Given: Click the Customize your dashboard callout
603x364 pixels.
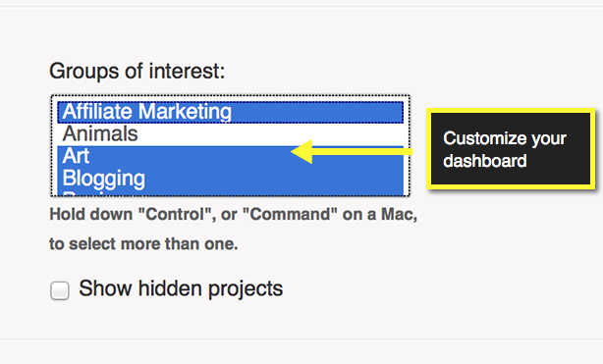Looking at the screenshot, I should coord(511,149).
